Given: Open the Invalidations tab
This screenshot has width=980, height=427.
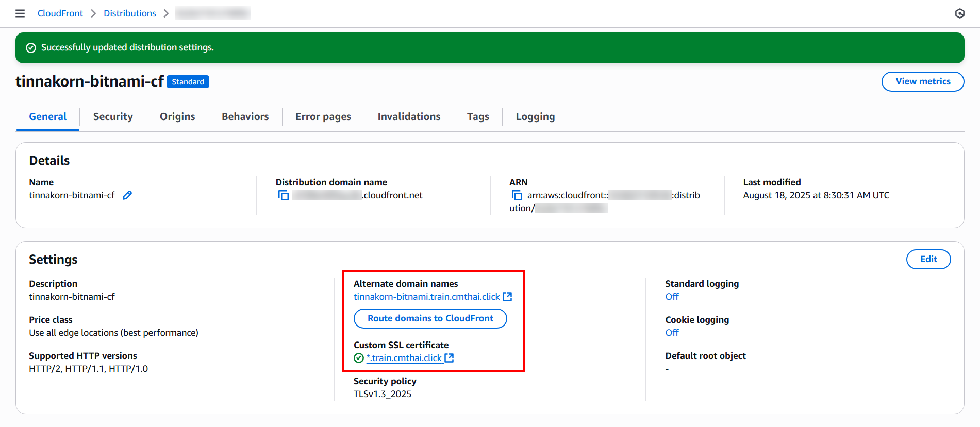Looking at the screenshot, I should tap(409, 117).
